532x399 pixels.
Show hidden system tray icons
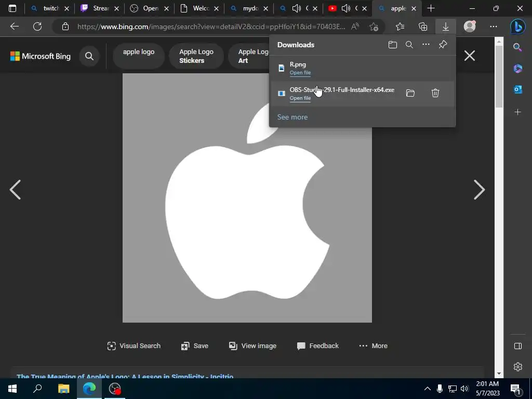coord(428,389)
